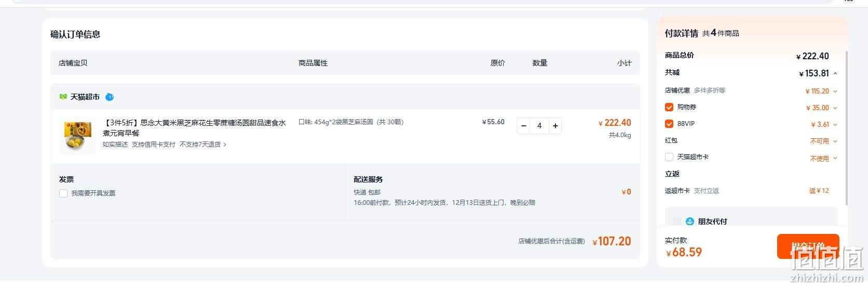Image resolution: width=868 pixels, height=287 pixels.
Task: Click the 付款详情 heading
Action: pyautogui.click(x=682, y=33)
